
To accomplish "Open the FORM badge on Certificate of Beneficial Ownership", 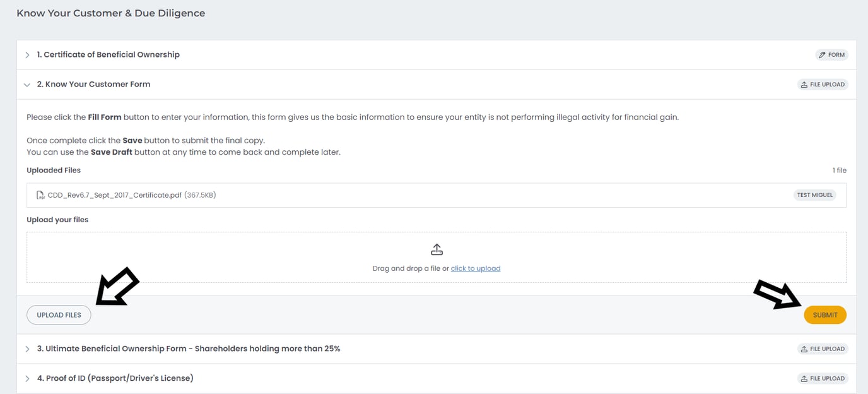I will click(831, 54).
